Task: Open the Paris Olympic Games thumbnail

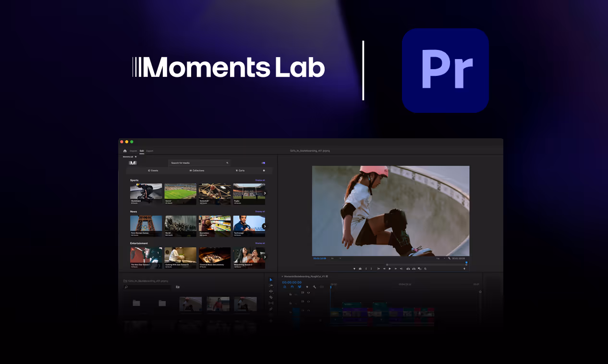Action: pos(146,226)
